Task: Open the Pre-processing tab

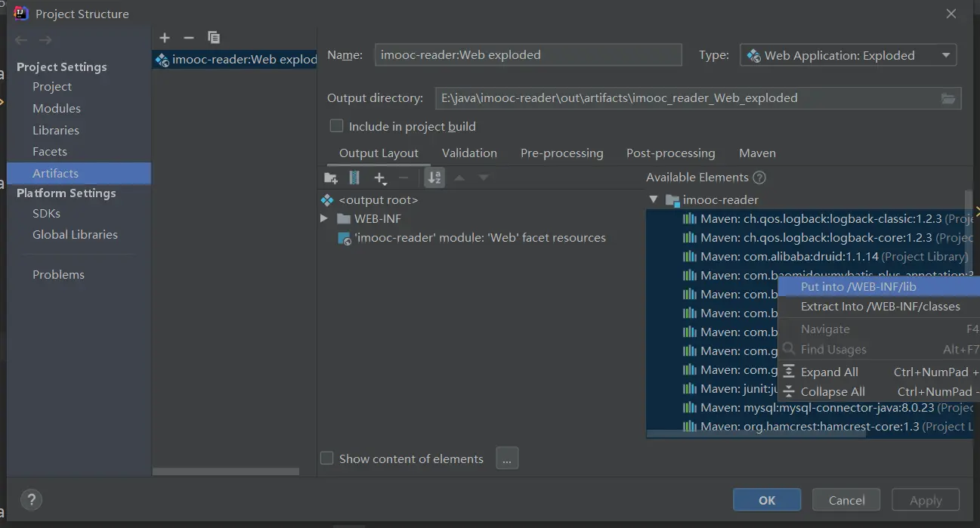Action: click(x=561, y=153)
